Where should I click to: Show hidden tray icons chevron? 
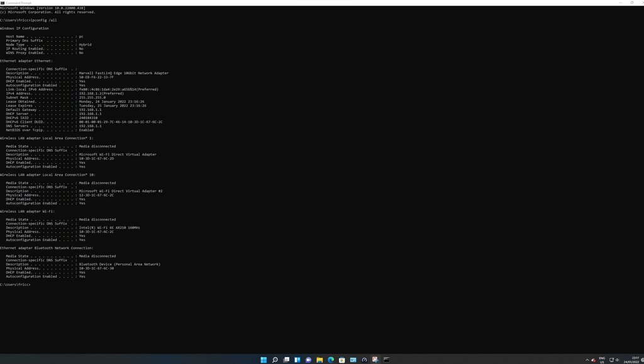587,360
